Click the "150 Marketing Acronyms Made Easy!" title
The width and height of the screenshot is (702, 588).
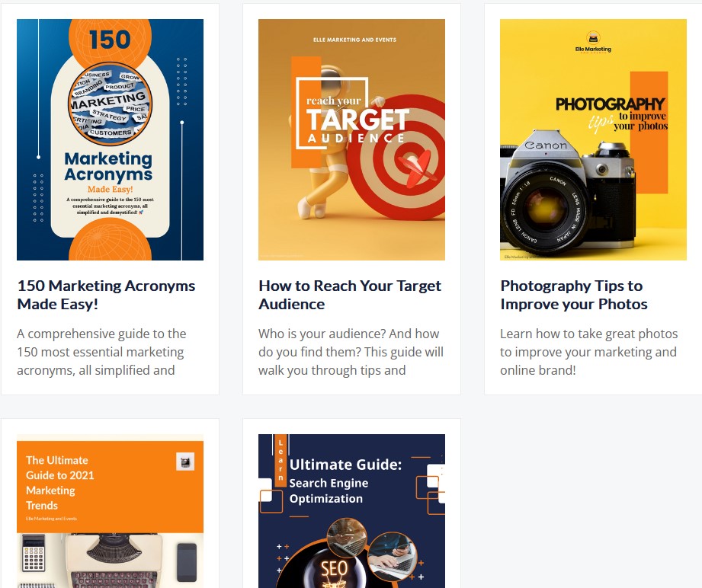(x=106, y=295)
